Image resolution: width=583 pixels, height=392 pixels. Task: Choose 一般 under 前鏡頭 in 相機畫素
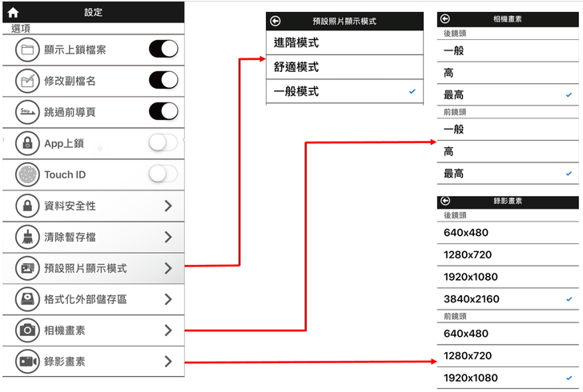[508, 130]
